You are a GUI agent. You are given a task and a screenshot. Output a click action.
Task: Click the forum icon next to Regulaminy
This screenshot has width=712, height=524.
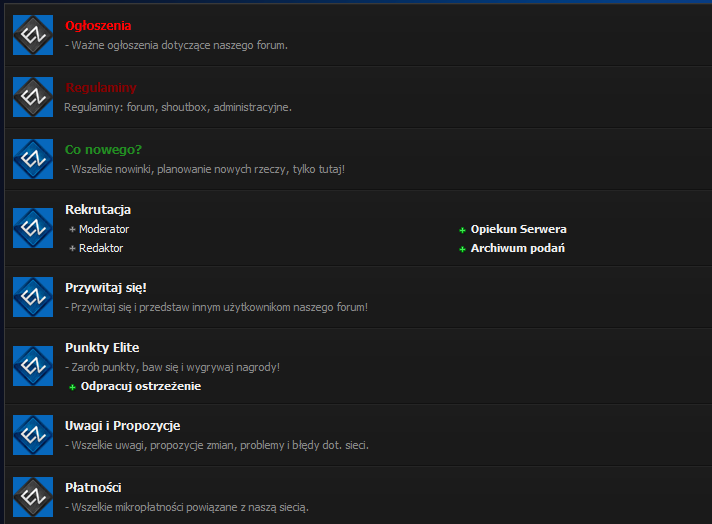(32, 97)
